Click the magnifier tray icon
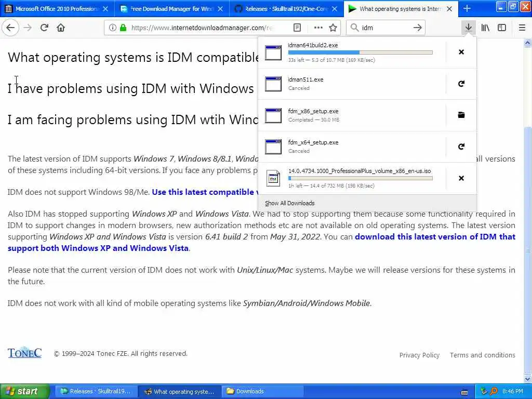The image size is (532, 399). click(494, 392)
